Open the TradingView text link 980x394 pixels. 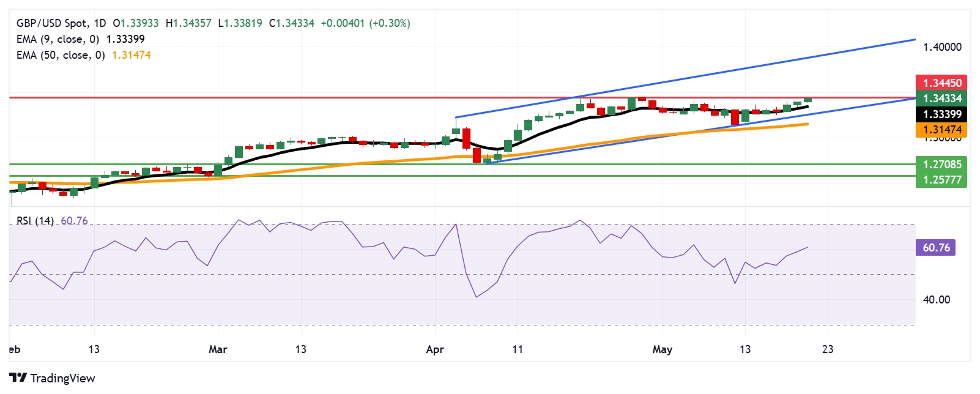coord(62,378)
